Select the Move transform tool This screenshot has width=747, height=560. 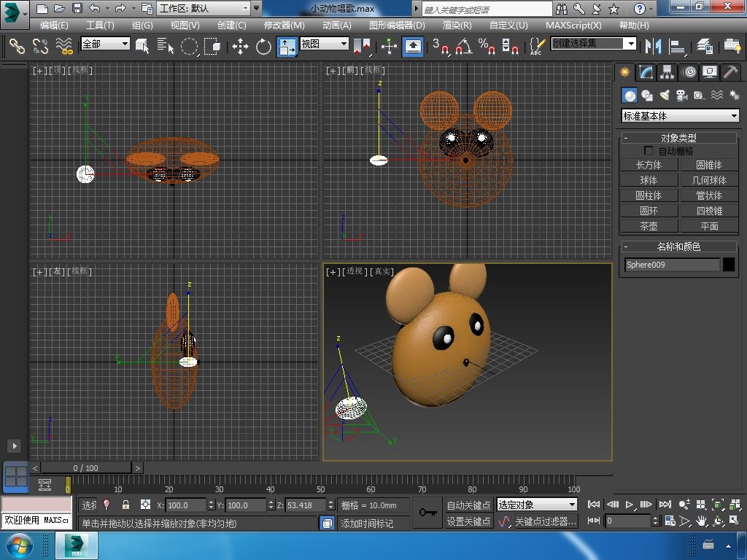(240, 47)
